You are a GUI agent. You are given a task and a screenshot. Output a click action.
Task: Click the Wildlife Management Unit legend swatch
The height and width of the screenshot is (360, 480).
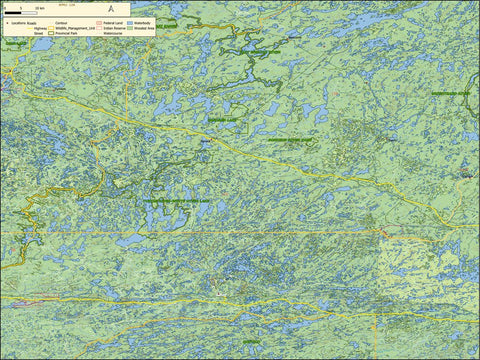click(x=51, y=28)
